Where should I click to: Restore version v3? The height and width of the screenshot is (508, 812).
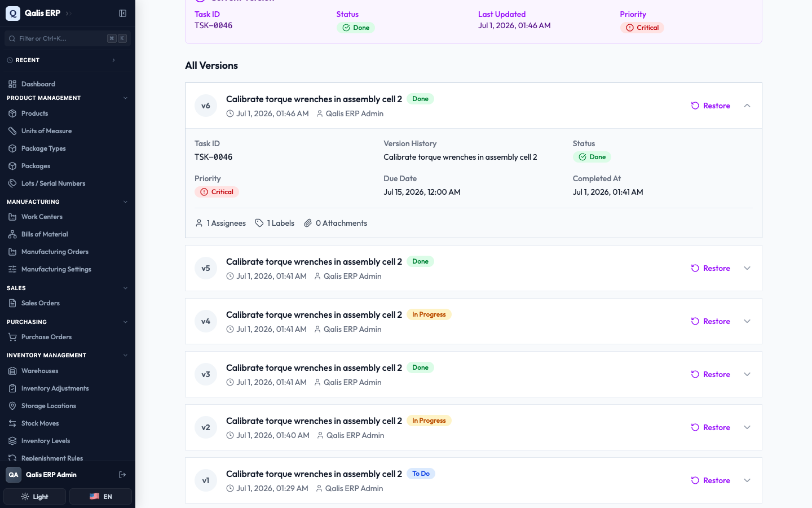[x=710, y=374]
